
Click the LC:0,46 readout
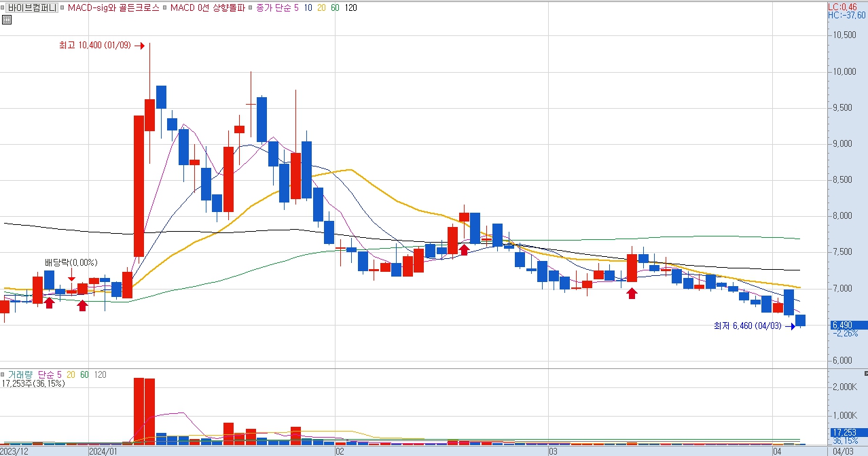[x=842, y=6]
